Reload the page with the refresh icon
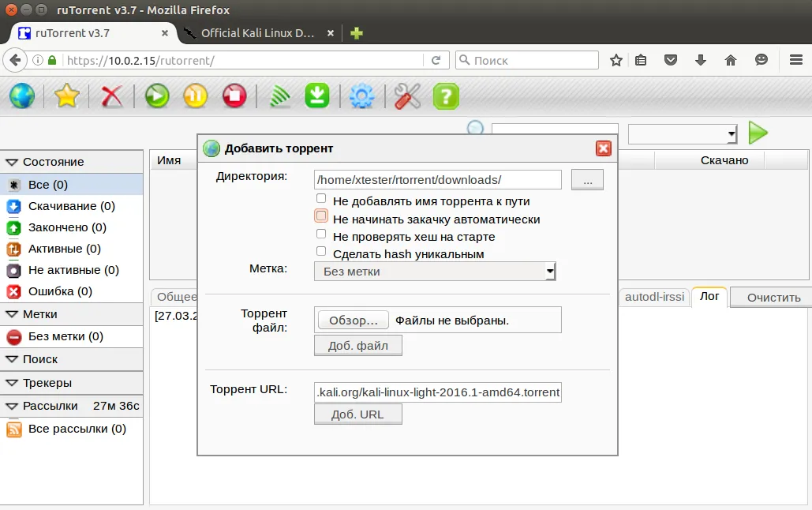This screenshot has height=510, width=812. pos(436,61)
